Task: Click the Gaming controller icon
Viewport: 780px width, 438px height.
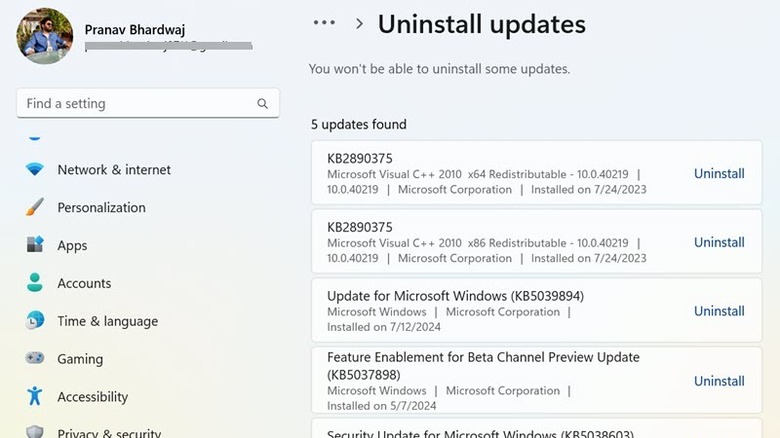Action: click(x=35, y=359)
